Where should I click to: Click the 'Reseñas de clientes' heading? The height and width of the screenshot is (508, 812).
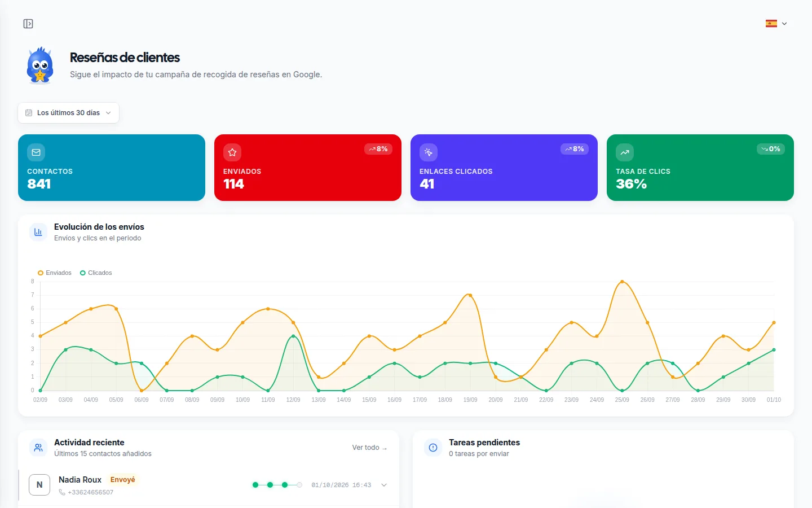tap(125, 58)
